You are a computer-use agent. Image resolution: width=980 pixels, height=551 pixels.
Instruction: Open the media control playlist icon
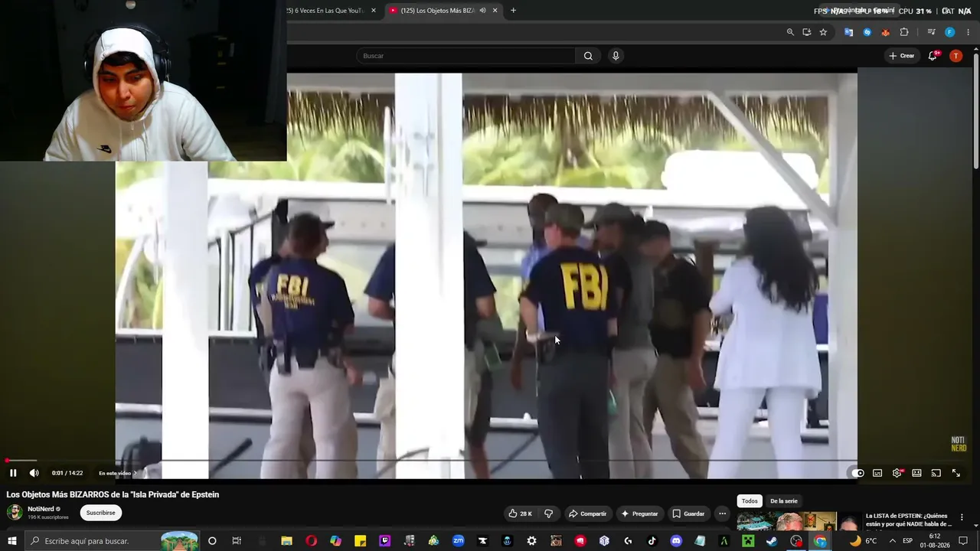pyautogui.click(x=931, y=32)
